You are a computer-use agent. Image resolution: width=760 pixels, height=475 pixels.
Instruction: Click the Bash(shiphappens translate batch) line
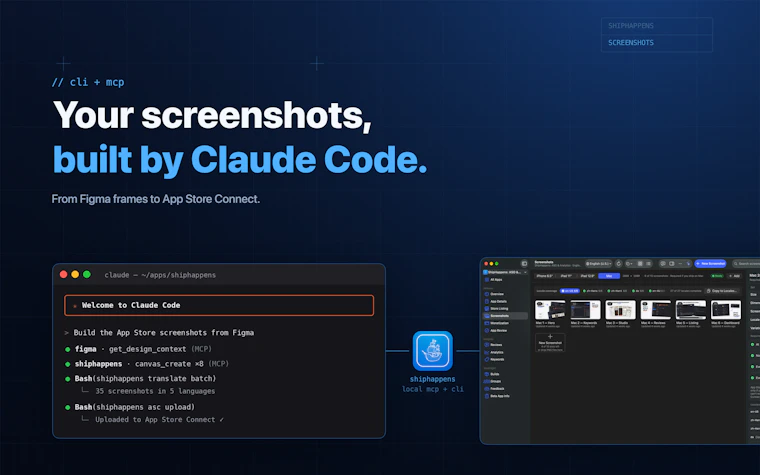[141, 379]
